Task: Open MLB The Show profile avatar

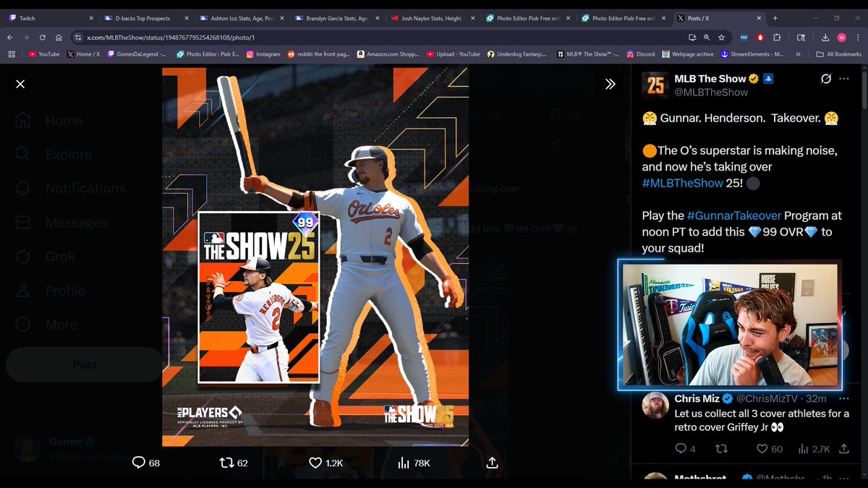Action: pos(655,85)
